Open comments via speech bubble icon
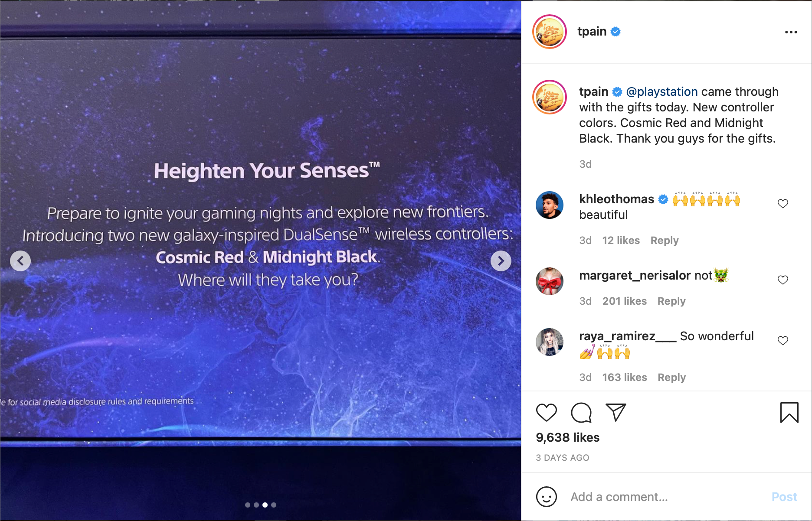 pos(581,413)
